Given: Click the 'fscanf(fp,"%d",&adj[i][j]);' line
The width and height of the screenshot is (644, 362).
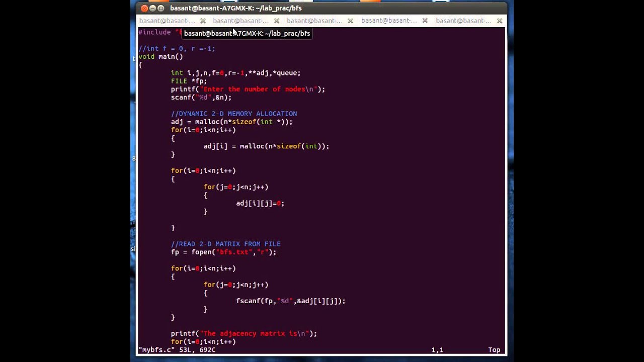Looking at the screenshot, I should pyautogui.click(x=291, y=301).
